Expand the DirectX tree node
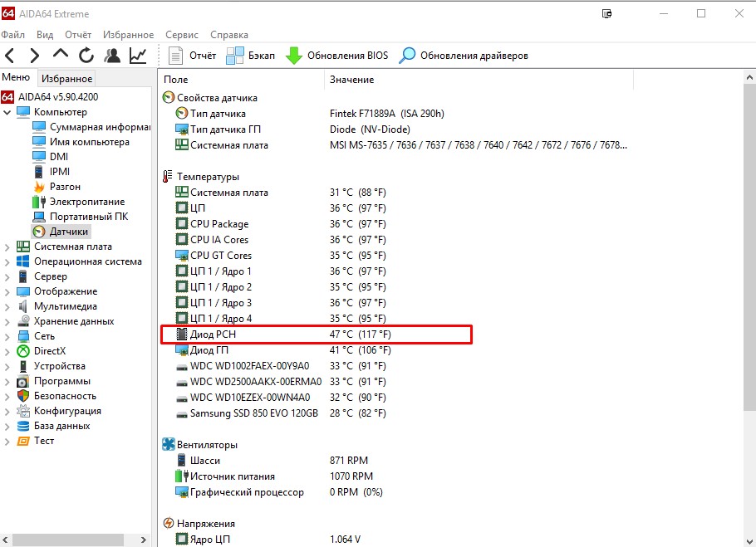The height and width of the screenshot is (547, 756). (x=7, y=351)
